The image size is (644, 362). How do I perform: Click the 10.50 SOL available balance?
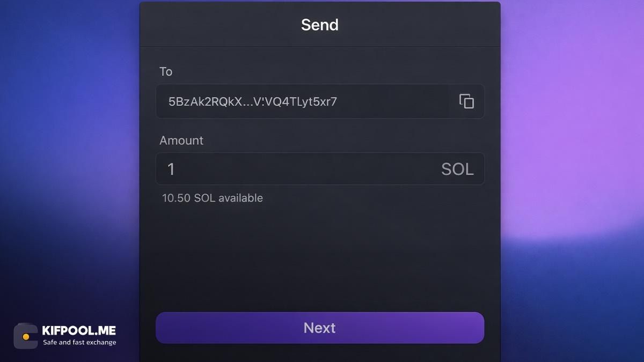[x=211, y=198]
